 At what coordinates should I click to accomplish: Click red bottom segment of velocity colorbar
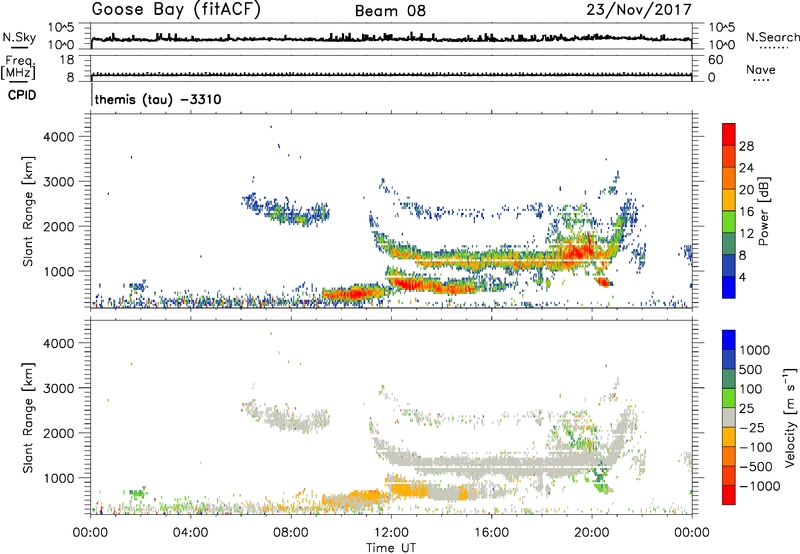(x=729, y=495)
